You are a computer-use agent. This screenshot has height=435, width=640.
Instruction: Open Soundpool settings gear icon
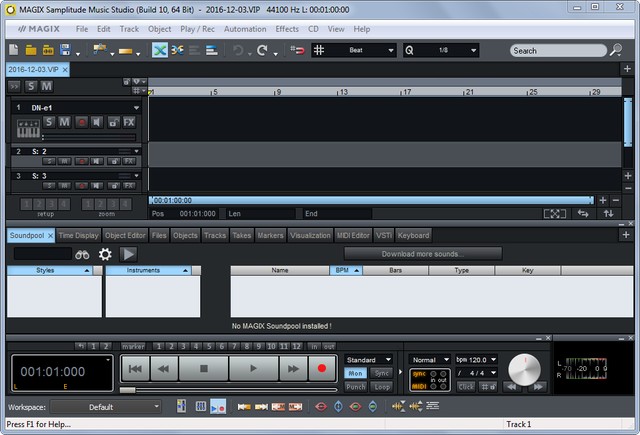[x=105, y=254]
